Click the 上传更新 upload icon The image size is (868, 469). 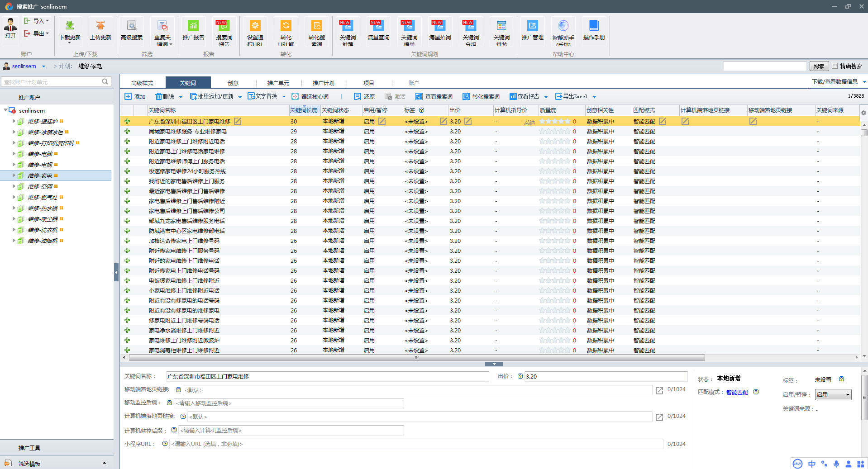coord(100,26)
